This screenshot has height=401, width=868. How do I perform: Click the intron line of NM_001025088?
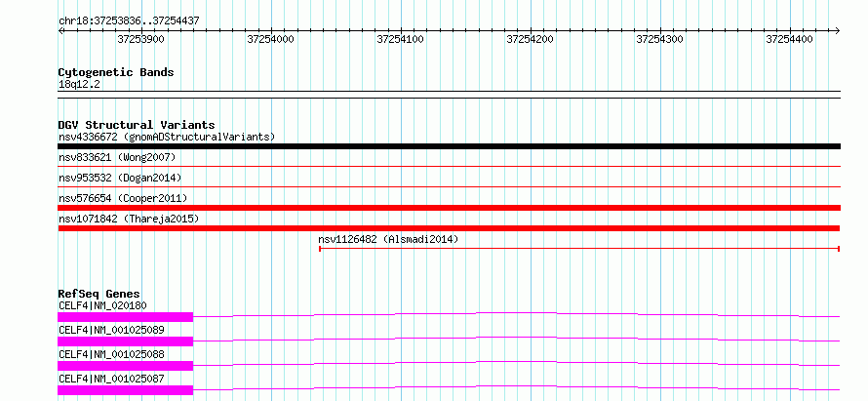click(517, 362)
